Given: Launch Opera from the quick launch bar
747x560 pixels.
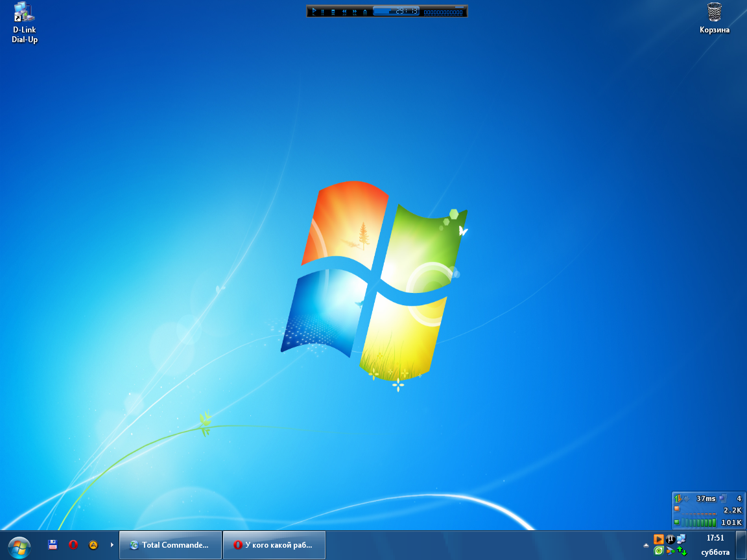Looking at the screenshot, I should pos(73,545).
